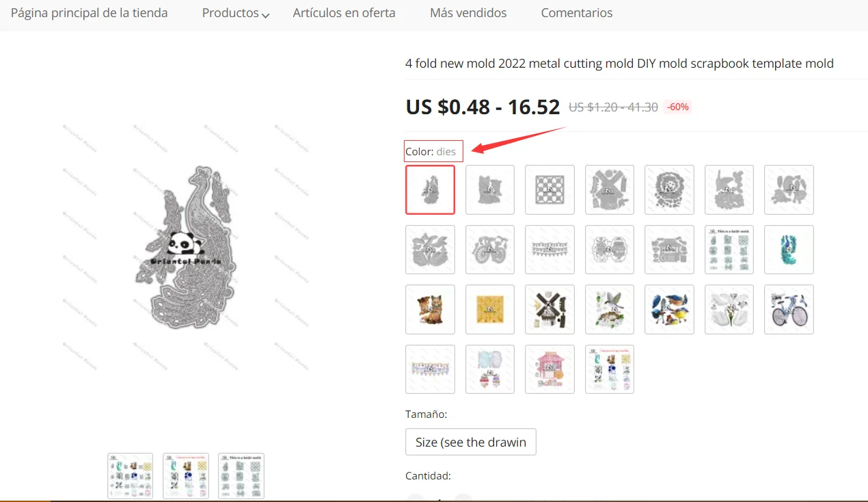Select the 'Size (see the drawin' option
Screen dimensions: 868x502
(471, 442)
